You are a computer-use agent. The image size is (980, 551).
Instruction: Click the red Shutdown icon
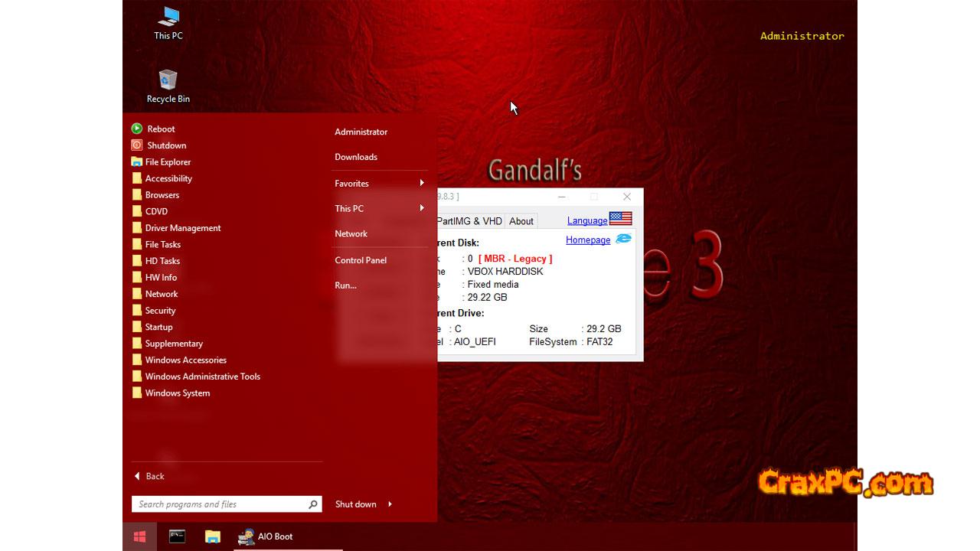(136, 145)
